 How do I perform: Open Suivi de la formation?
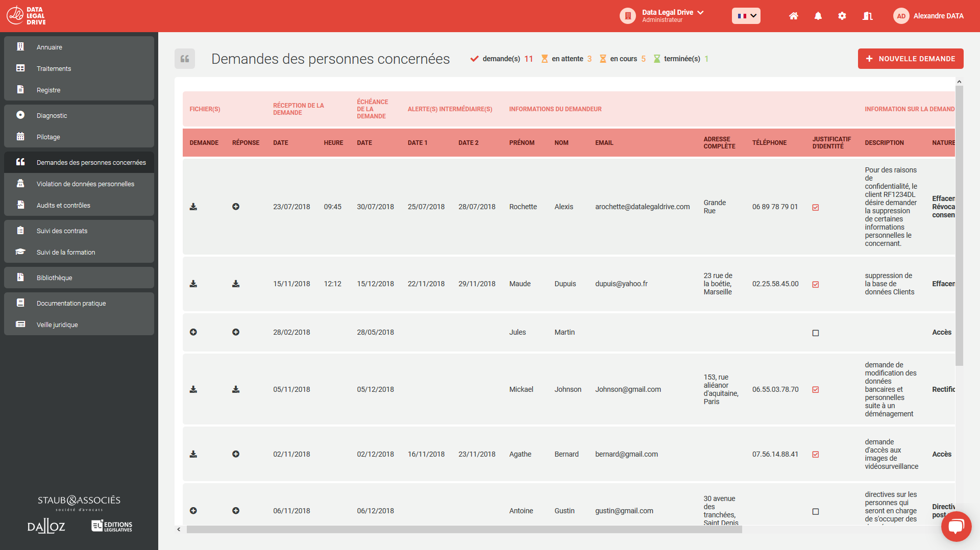point(79,252)
